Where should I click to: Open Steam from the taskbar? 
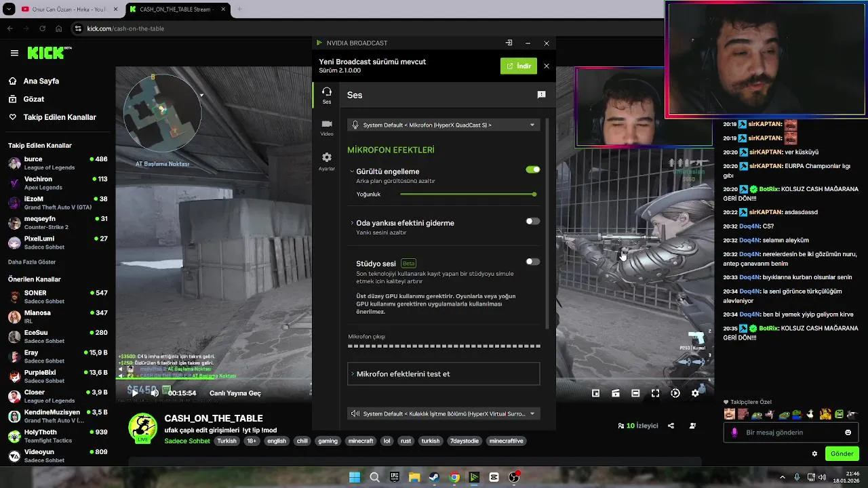pos(434,477)
